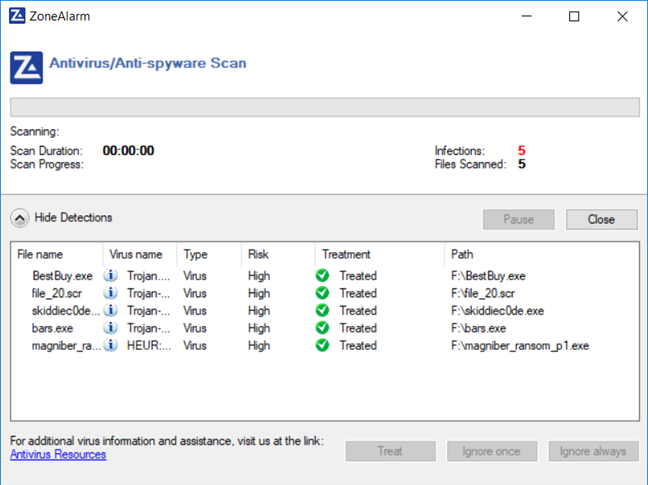Click the Files Scanned count 5
This screenshot has height=485, width=648.
[x=522, y=164]
